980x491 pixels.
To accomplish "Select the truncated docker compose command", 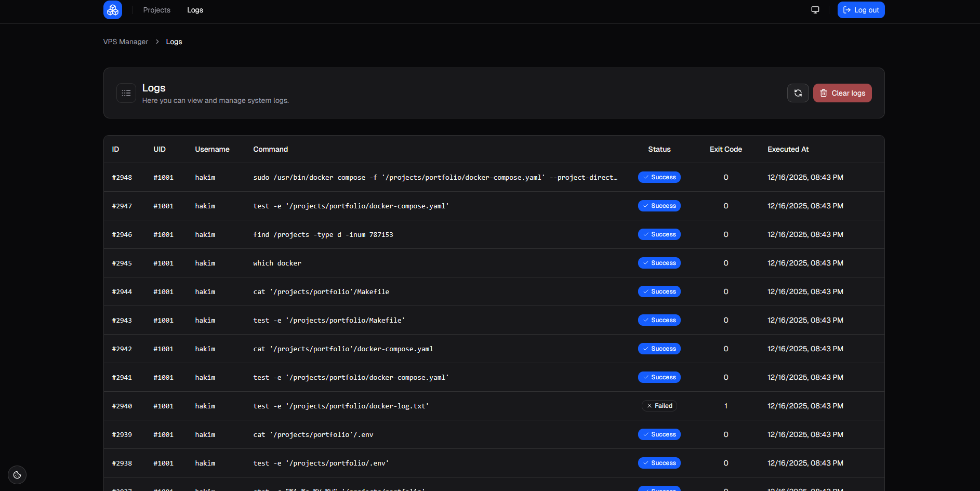I will [435, 177].
